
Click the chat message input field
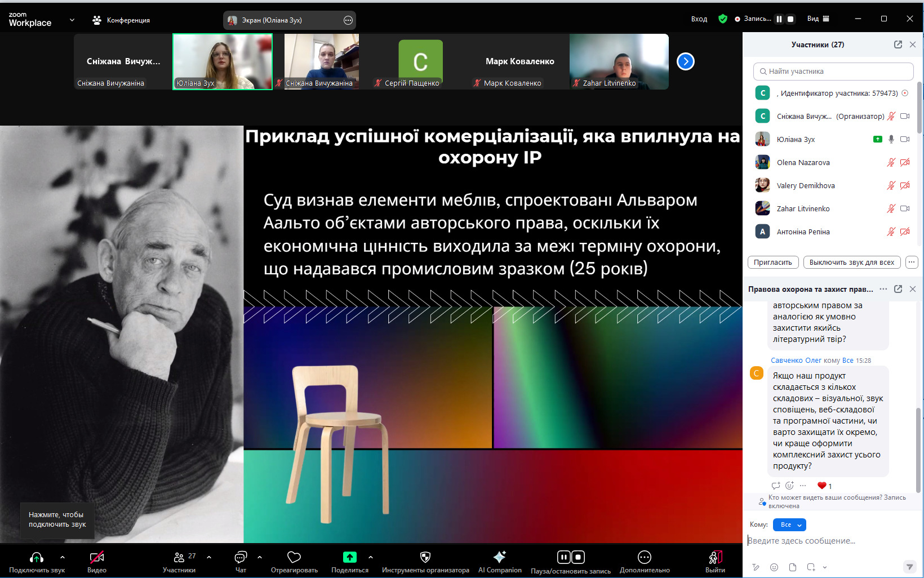828,541
